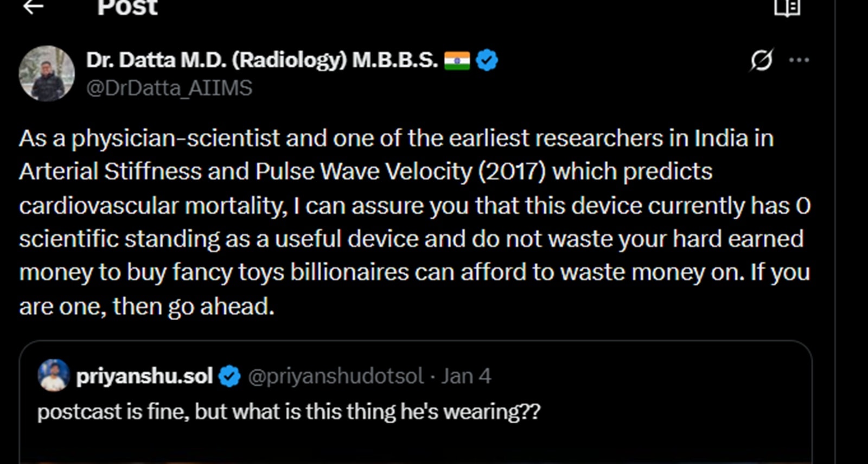Click Dr. Datta M.D. display name

(x=261, y=60)
